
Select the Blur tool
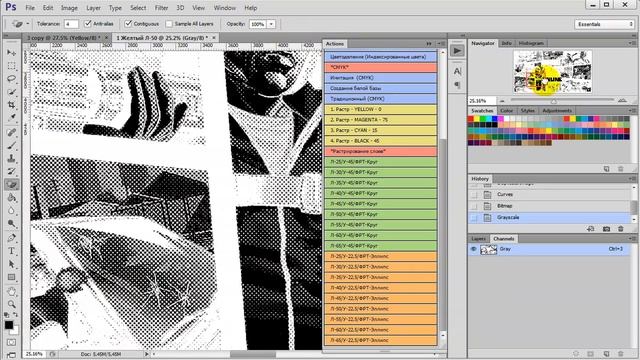(11, 211)
